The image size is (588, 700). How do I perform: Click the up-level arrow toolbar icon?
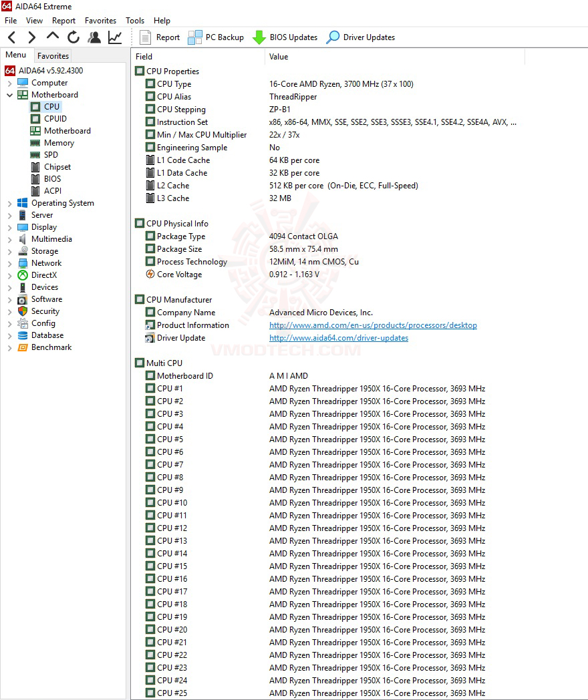(x=52, y=37)
